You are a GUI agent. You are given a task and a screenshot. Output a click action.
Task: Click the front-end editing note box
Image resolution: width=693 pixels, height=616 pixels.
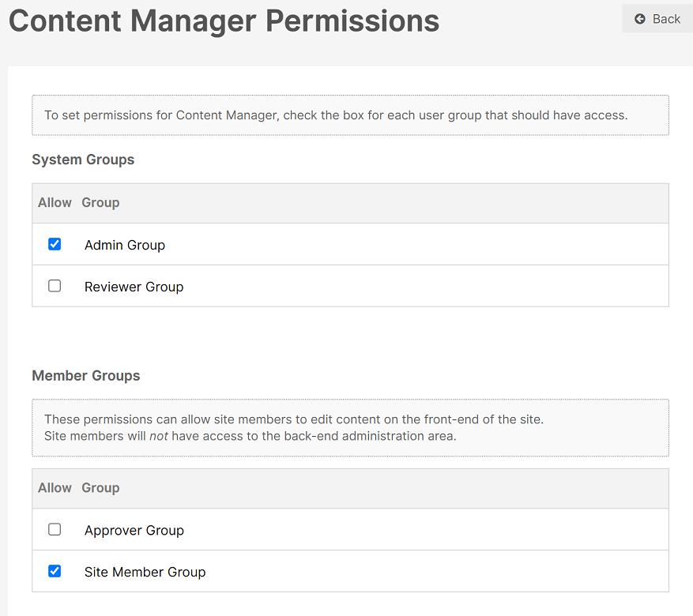coord(351,428)
